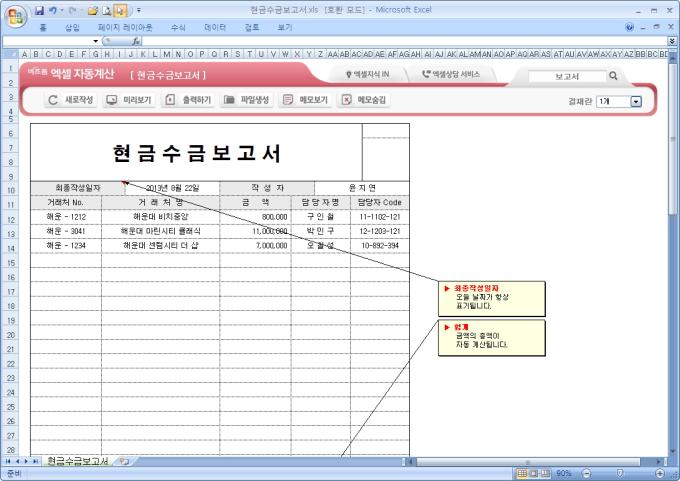This screenshot has height=481, width=680.
Task: Switch to Page Break Preview
Action: 545,473
